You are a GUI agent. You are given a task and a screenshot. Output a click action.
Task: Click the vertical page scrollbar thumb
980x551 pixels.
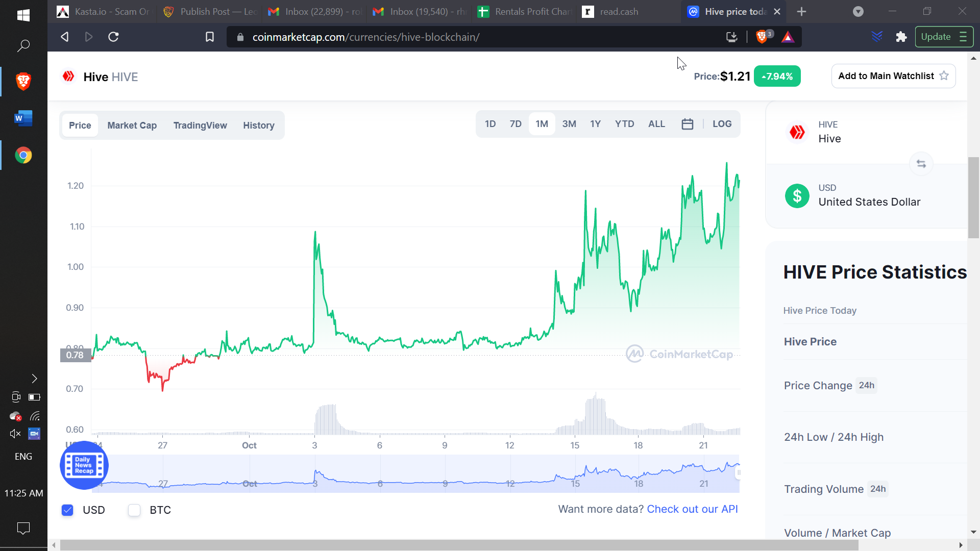pos(973,198)
